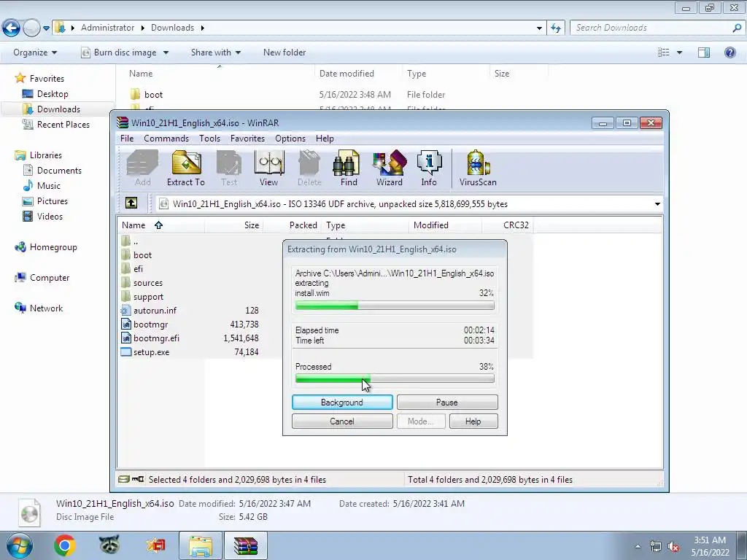The image size is (747, 560).
Task: Launch the Find tool in WinRAR
Action: pyautogui.click(x=348, y=168)
